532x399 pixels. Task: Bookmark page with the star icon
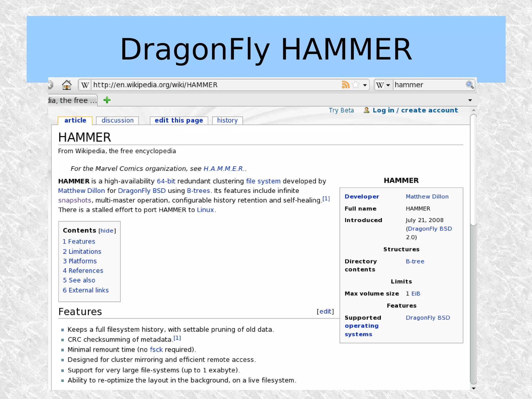[356, 85]
